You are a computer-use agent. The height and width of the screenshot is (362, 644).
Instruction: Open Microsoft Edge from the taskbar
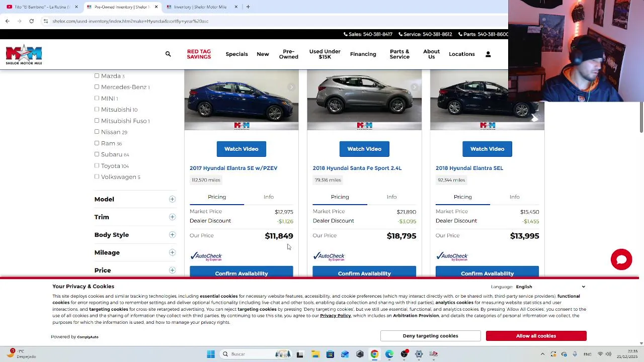(x=389, y=354)
